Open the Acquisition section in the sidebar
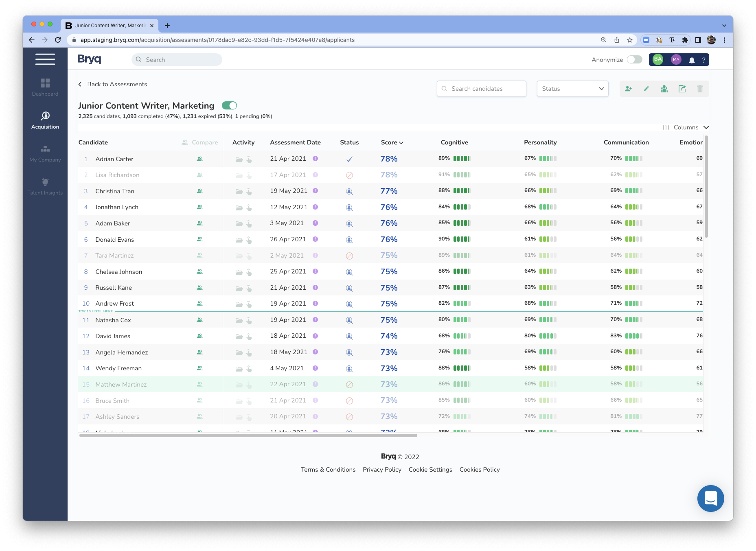756x551 pixels. [x=45, y=120]
